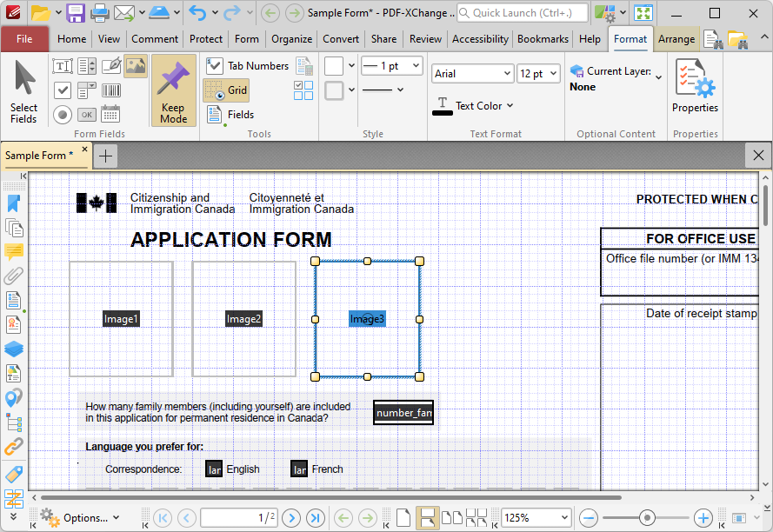Screen dimensions: 773x532
Task: Click the Undo arrow
Action: pos(197,13)
